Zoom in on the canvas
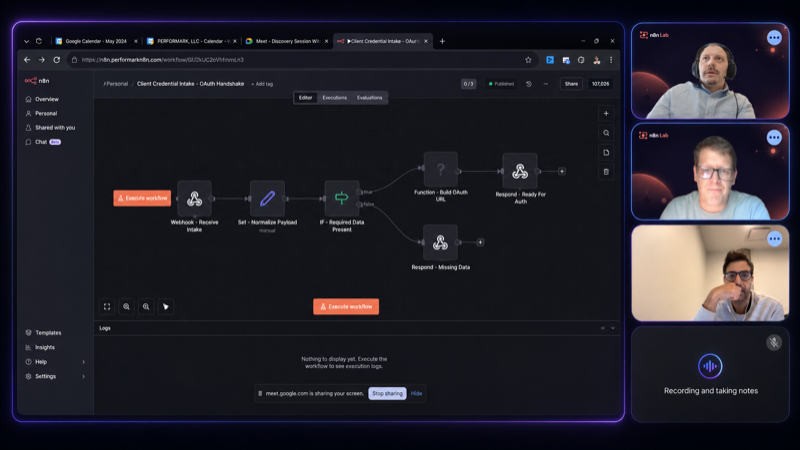 coord(127,307)
